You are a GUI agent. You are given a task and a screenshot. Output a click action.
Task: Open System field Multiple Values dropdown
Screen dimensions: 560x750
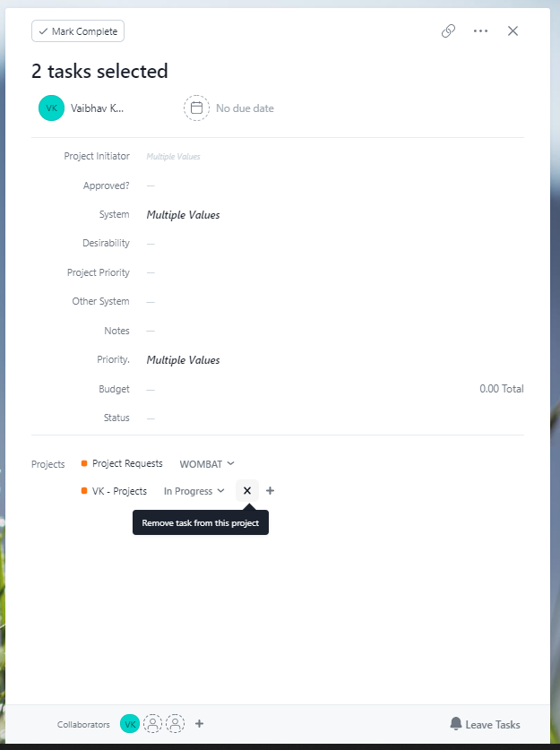183,215
